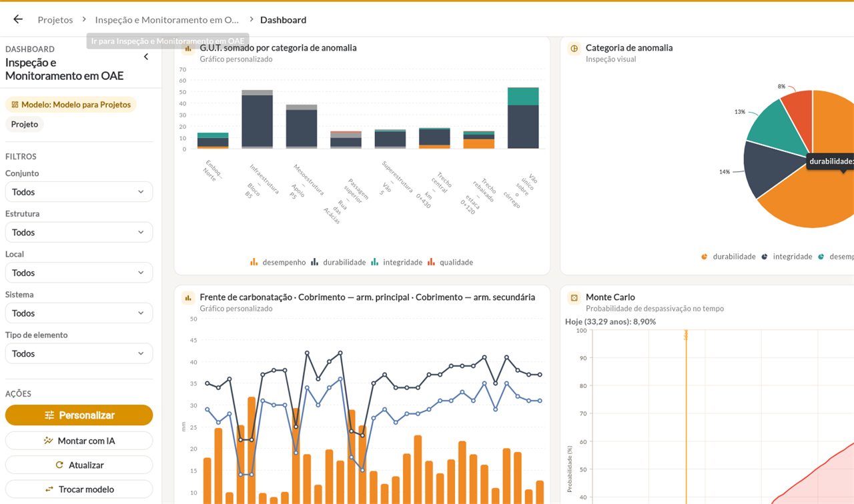Toggle integridade in the pie chart legend
This screenshot has width=854, height=504.
pos(787,256)
